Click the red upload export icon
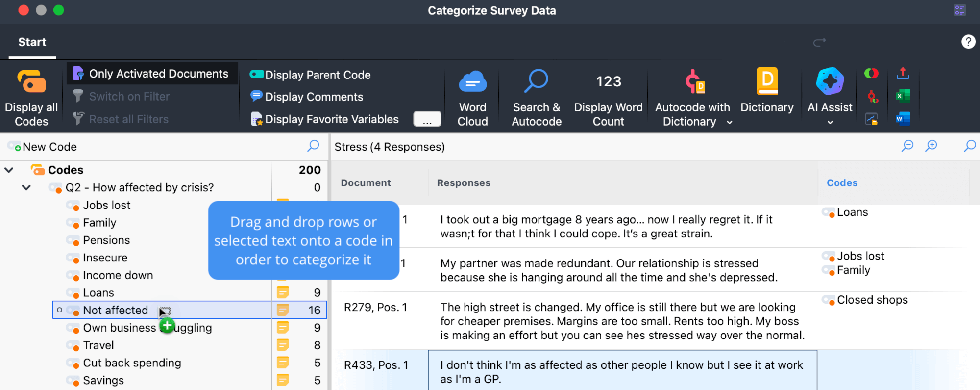Screen dimensions: 980x390 pos(903,74)
